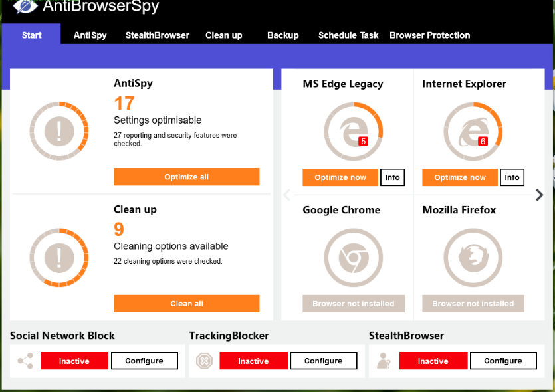
Task: Click the red 6 badge on Internet Explorer
Action: tap(483, 141)
